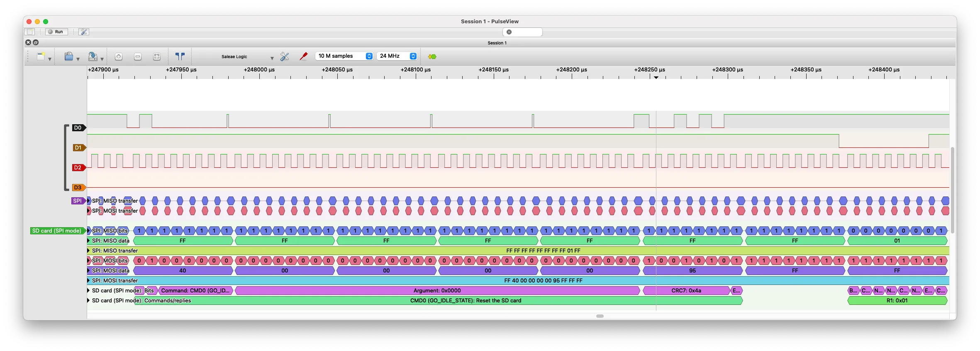Click the Session 1 dock title bar

497,43
